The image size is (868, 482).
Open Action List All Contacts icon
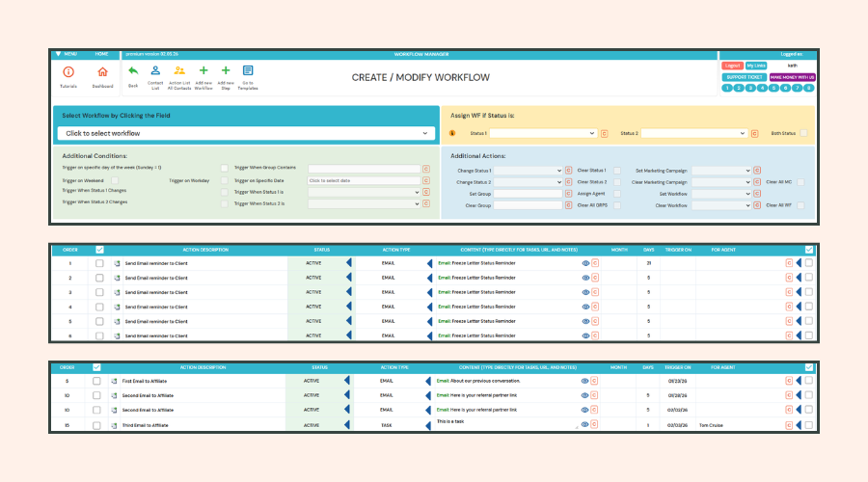[x=179, y=70]
